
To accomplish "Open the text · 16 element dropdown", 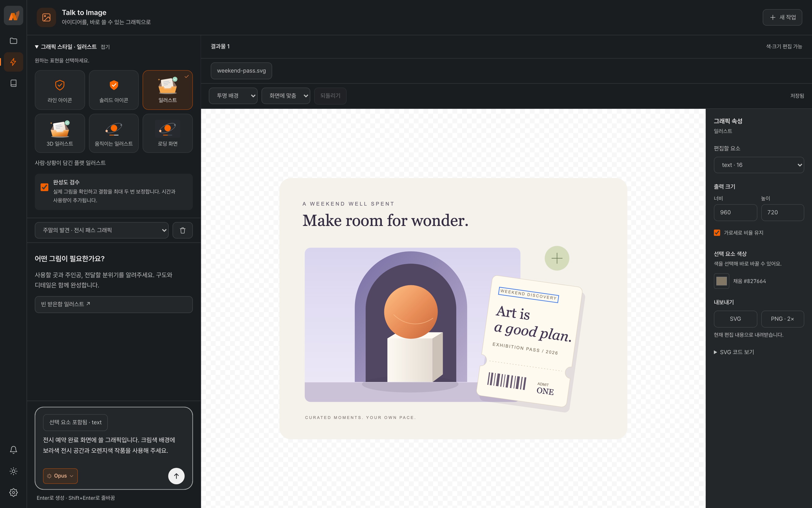I will [x=759, y=165].
